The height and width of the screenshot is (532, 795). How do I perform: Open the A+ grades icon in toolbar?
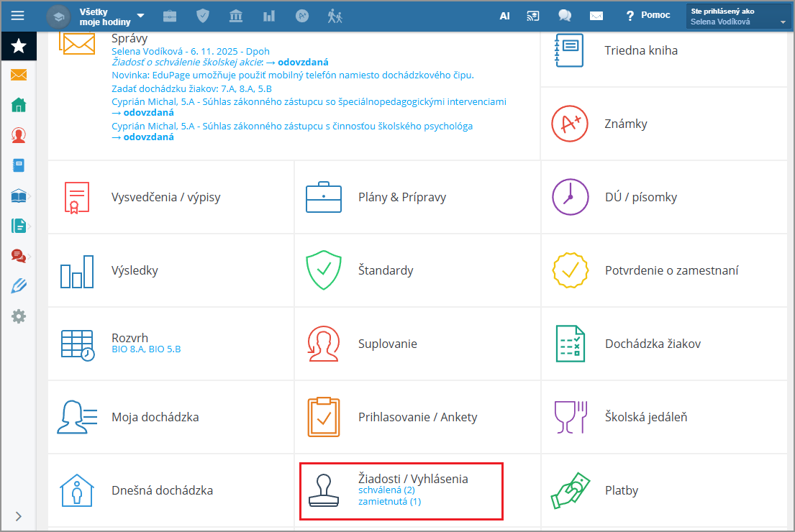pyautogui.click(x=302, y=16)
